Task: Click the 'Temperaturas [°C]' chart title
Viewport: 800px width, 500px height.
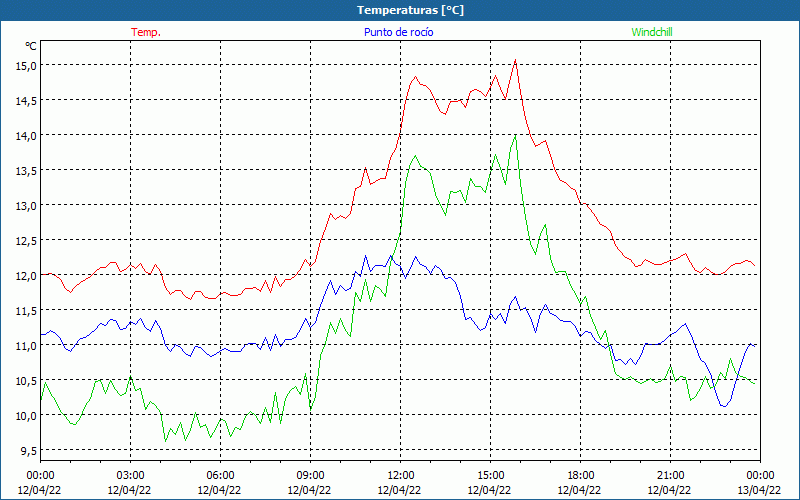Action: [410, 10]
